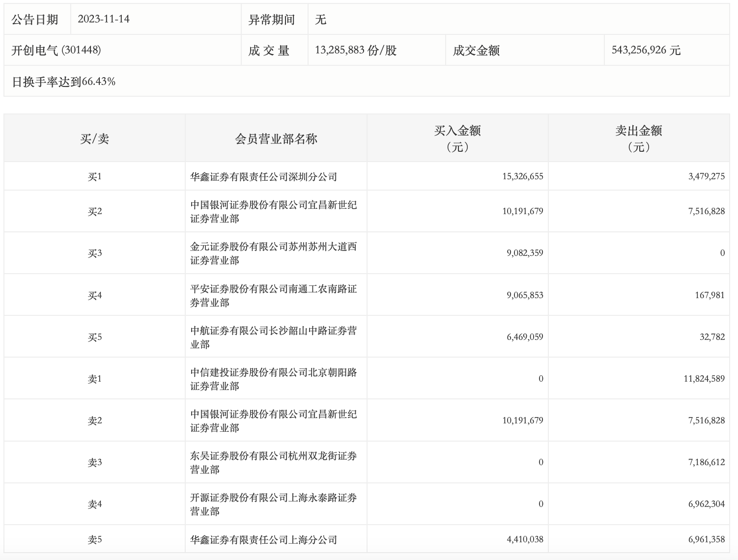Select the 卖5 row label
This screenshot has width=738, height=560.
[x=95, y=539]
